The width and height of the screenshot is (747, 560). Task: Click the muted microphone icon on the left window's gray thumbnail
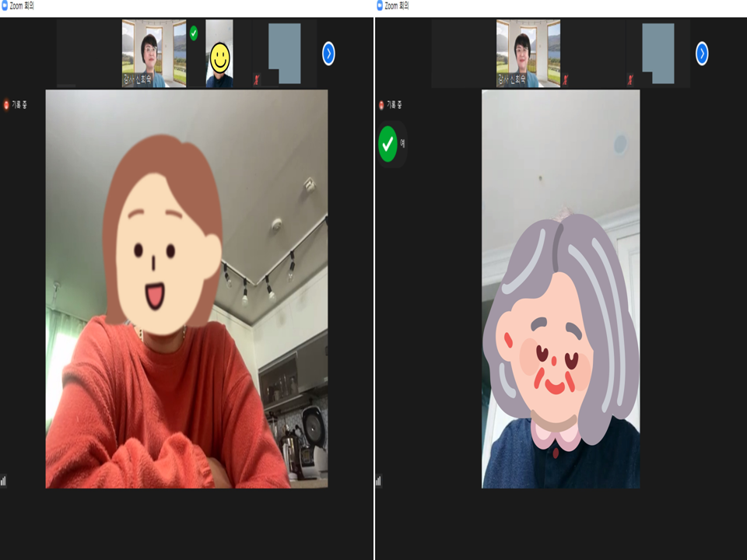tap(256, 79)
